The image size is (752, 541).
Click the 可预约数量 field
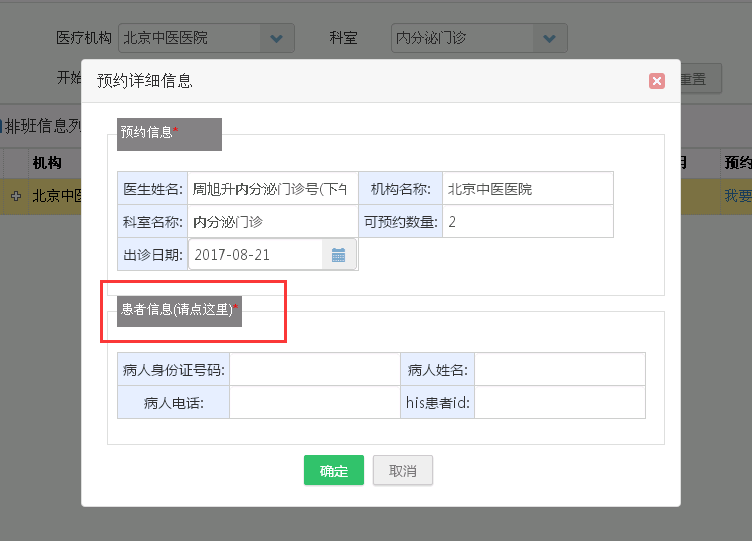click(527, 222)
